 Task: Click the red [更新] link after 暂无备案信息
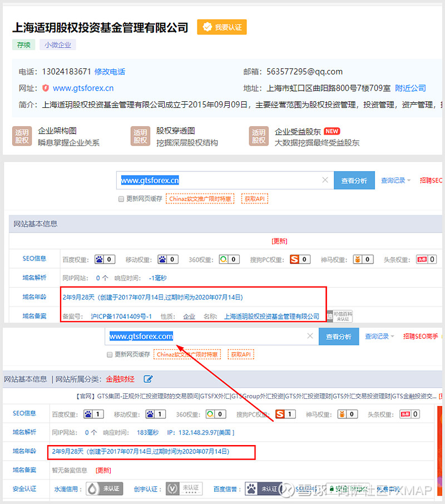coord(103,471)
